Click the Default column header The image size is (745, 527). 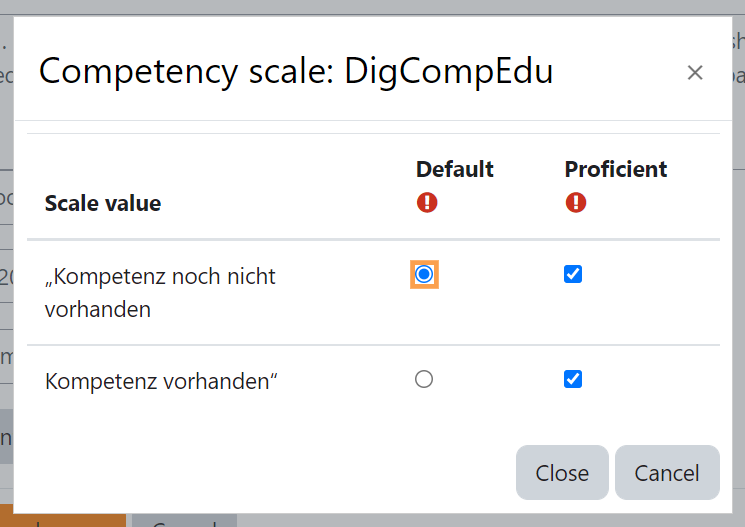(x=455, y=169)
